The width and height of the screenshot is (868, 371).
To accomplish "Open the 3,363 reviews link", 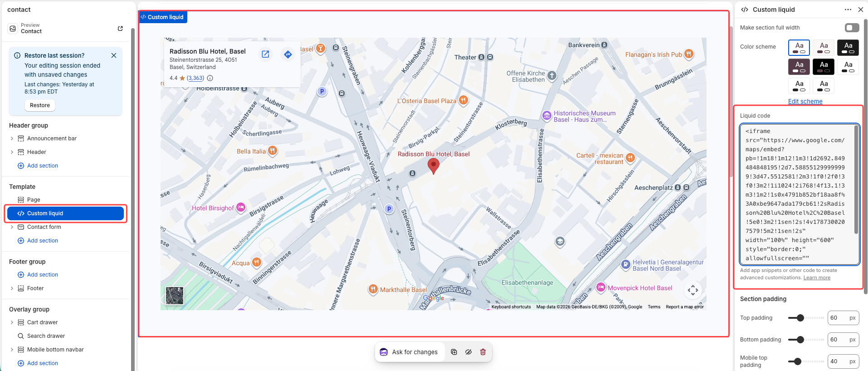I will click(195, 78).
